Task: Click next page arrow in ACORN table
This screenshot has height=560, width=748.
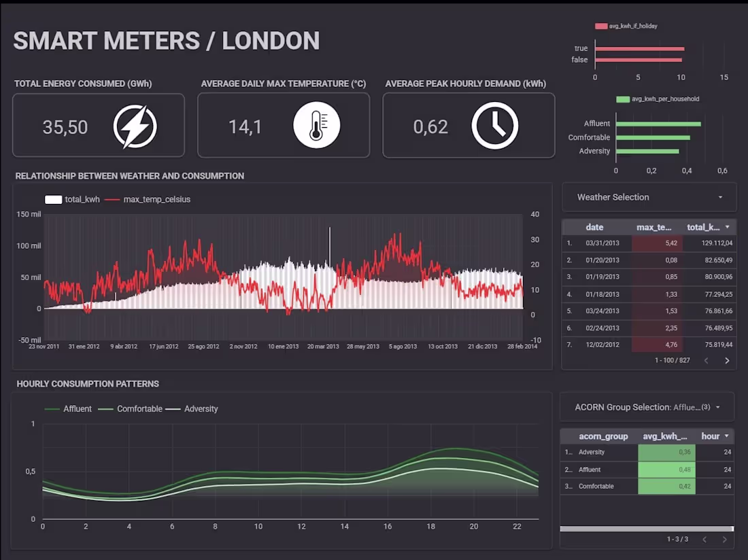Action: [726, 539]
